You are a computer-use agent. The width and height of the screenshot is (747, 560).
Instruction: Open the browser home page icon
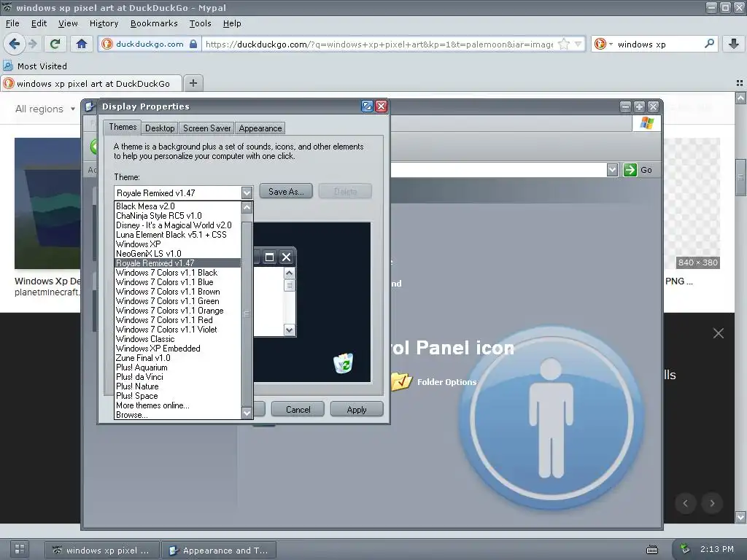pos(82,44)
